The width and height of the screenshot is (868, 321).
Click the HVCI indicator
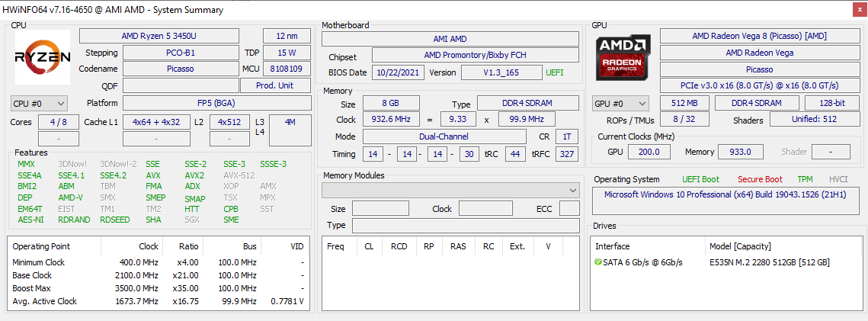click(839, 179)
